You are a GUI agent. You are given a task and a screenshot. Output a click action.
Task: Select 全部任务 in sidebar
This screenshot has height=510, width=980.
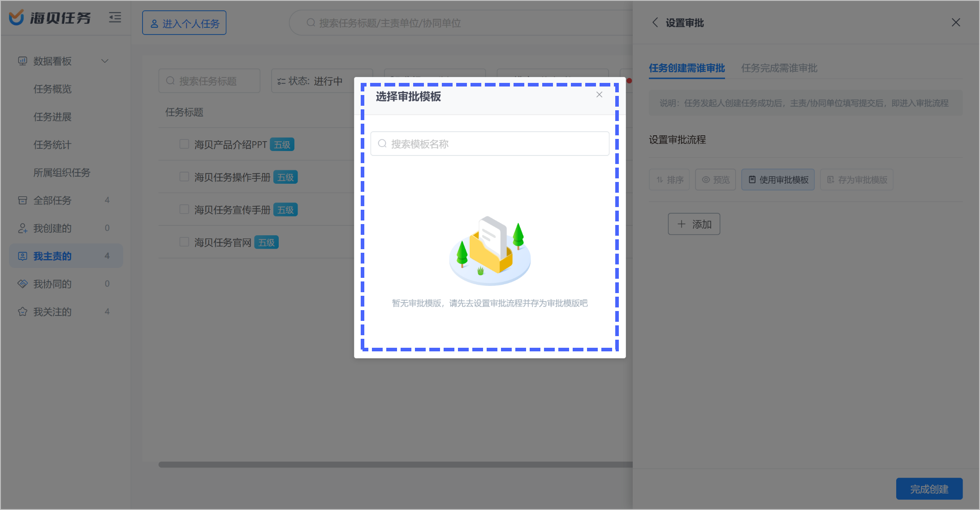click(66, 200)
